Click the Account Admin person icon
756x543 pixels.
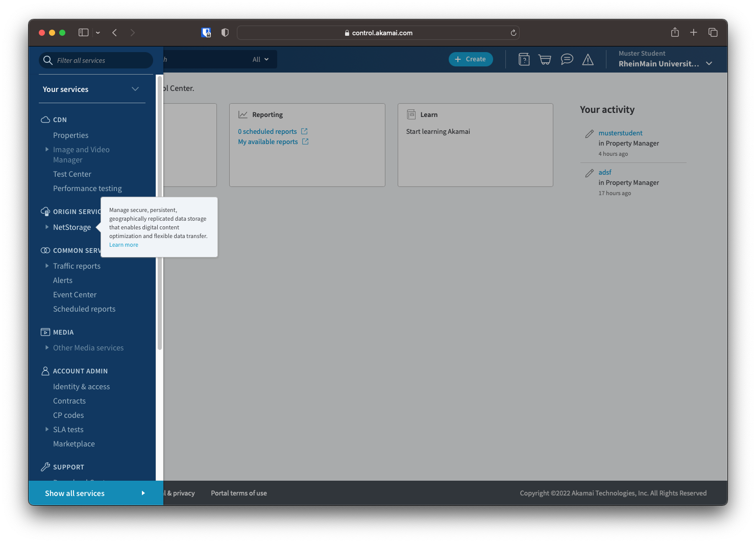pyautogui.click(x=45, y=371)
